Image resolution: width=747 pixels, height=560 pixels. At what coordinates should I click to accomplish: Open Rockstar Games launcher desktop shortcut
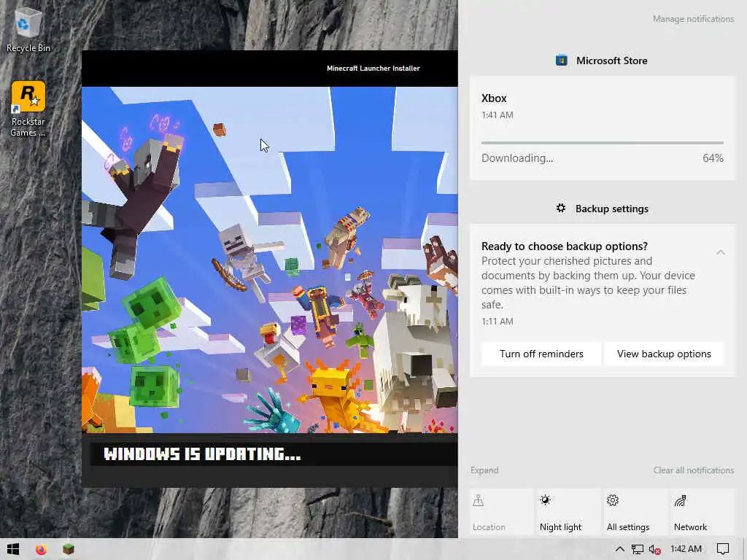click(28, 109)
